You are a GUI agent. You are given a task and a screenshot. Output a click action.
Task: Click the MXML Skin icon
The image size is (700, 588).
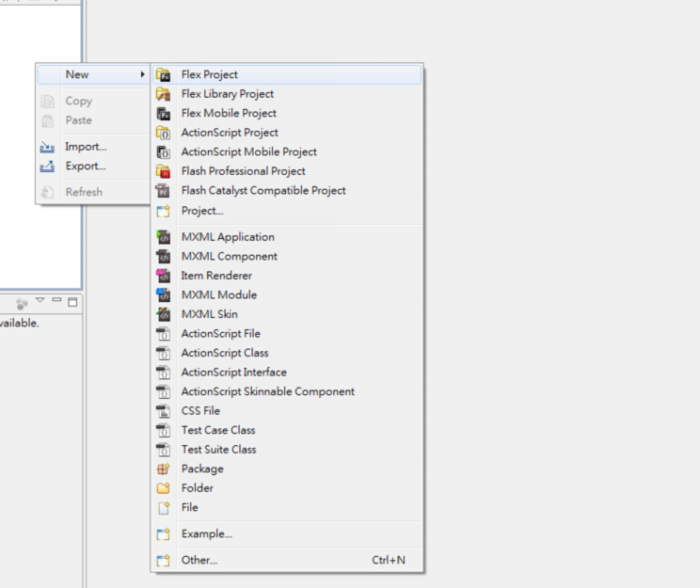164,314
